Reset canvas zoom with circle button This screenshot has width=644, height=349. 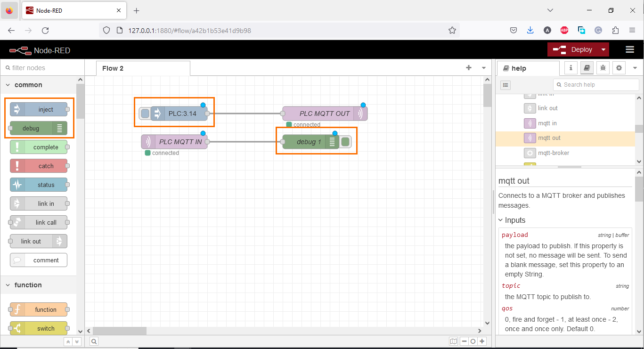pos(473,341)
